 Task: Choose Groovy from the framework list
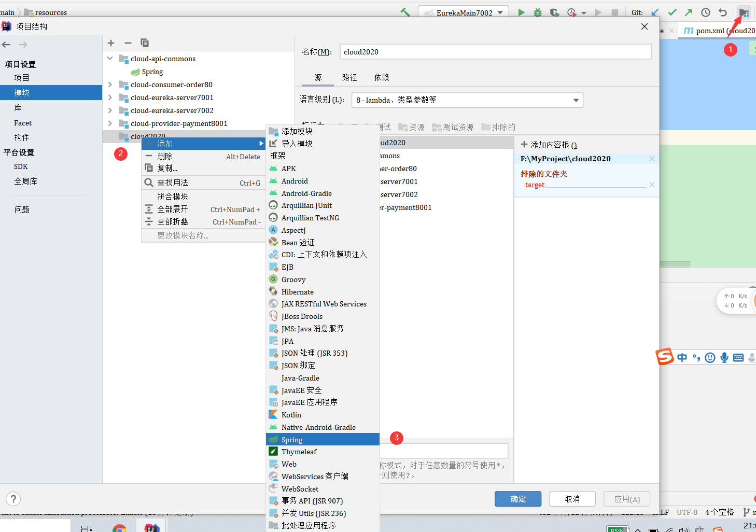coord(323,279)
